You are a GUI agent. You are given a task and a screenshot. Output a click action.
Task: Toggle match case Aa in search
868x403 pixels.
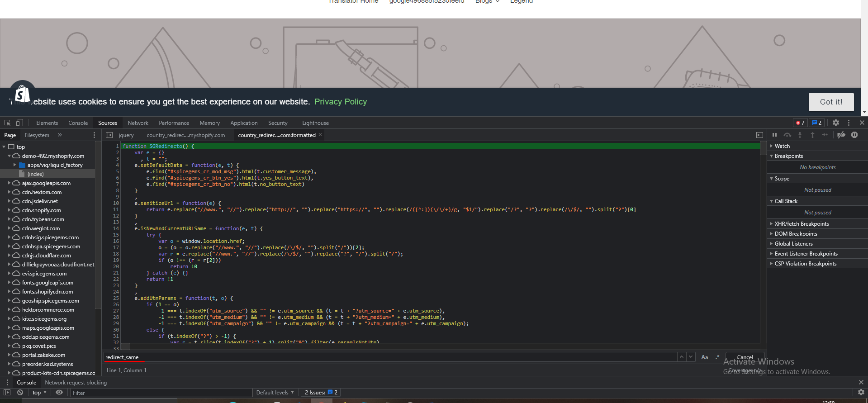(704, 357)
